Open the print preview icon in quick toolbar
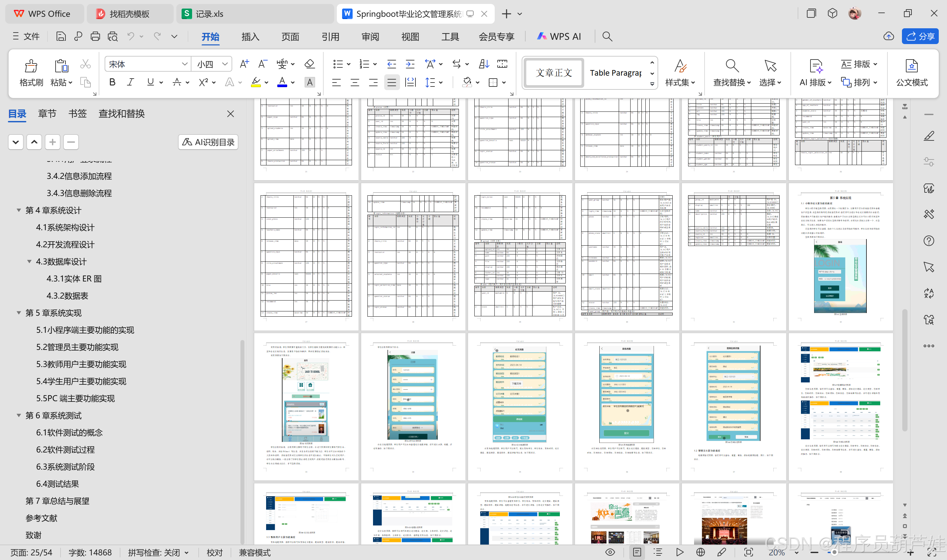 (112, 36)
